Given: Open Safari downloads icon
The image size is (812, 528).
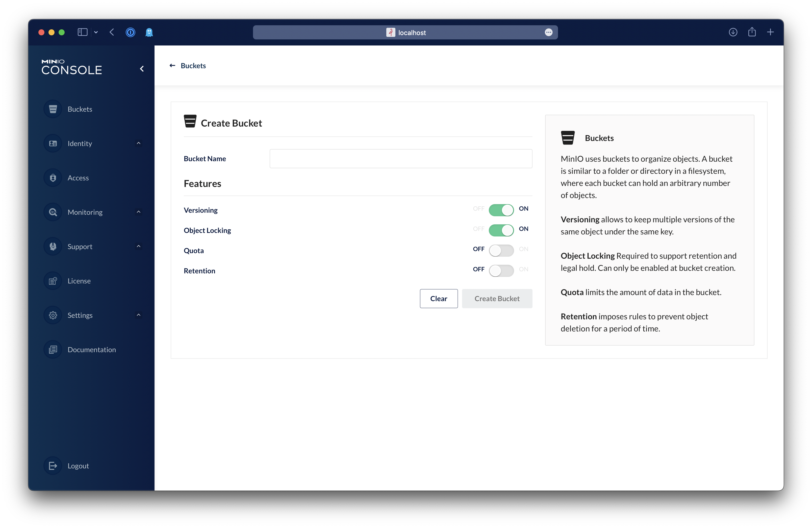Looking at the screenshot, I should tap(733, 32).
